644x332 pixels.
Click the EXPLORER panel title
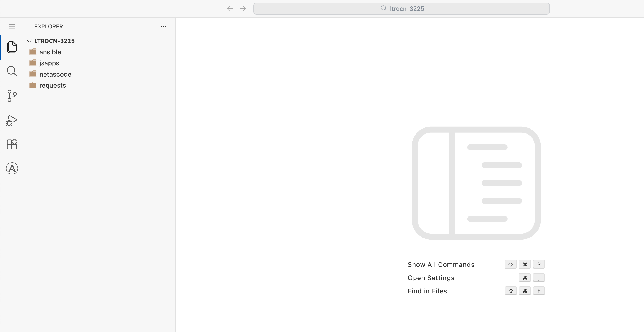(x=48, y=27)
